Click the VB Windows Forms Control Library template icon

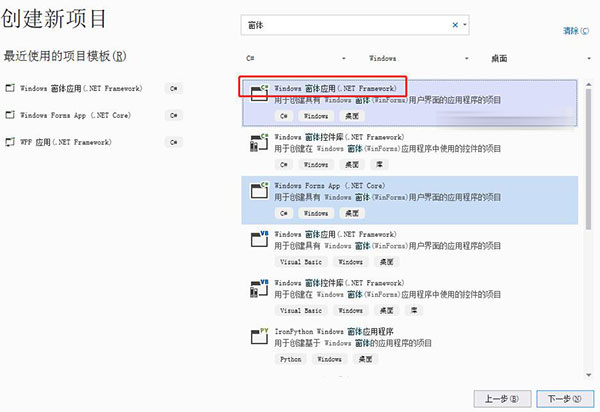[x=259, y=288]
